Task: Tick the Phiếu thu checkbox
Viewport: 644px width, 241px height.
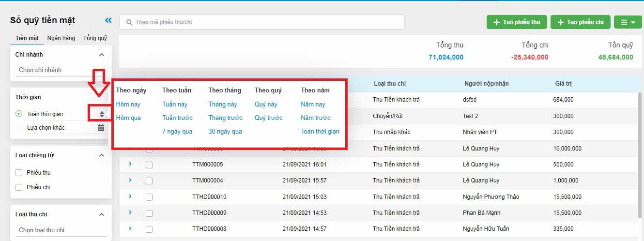Action: coord(19,173)
